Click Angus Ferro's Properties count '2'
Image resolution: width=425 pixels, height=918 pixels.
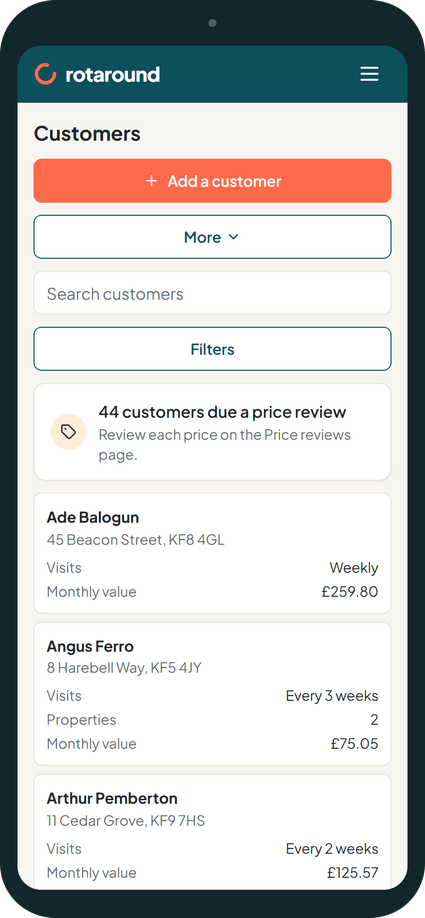pos(375,720)
